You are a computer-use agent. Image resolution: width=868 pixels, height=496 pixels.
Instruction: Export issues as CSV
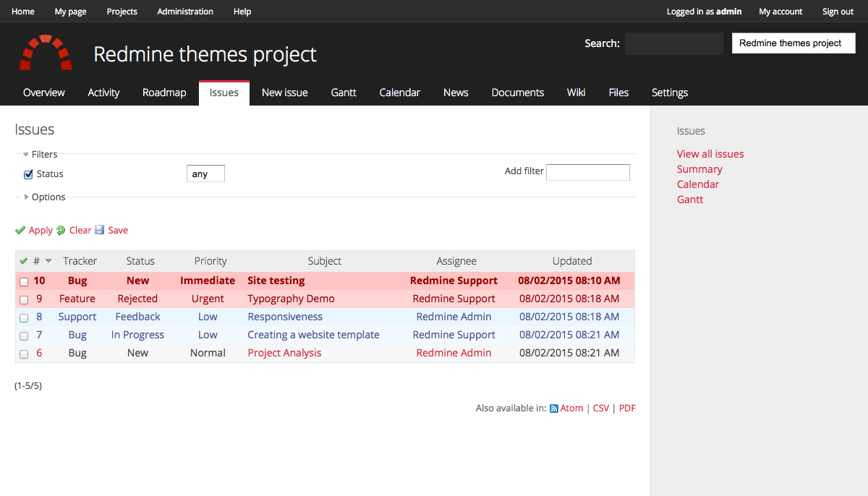tap(601, 409)
